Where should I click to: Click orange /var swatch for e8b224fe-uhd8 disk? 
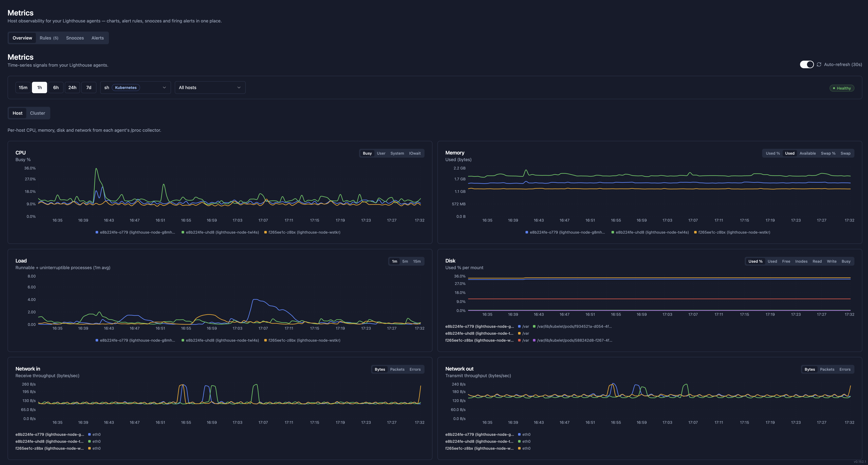519,333
